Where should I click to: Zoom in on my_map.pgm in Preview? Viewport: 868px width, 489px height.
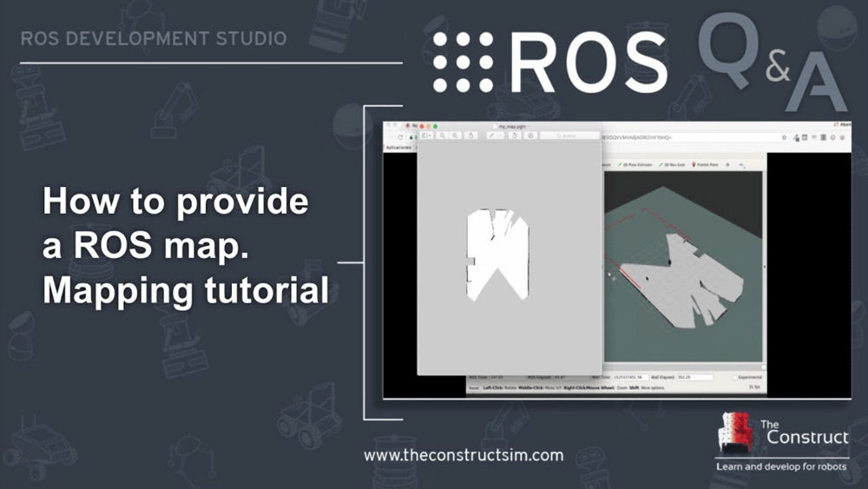[455, 135]
